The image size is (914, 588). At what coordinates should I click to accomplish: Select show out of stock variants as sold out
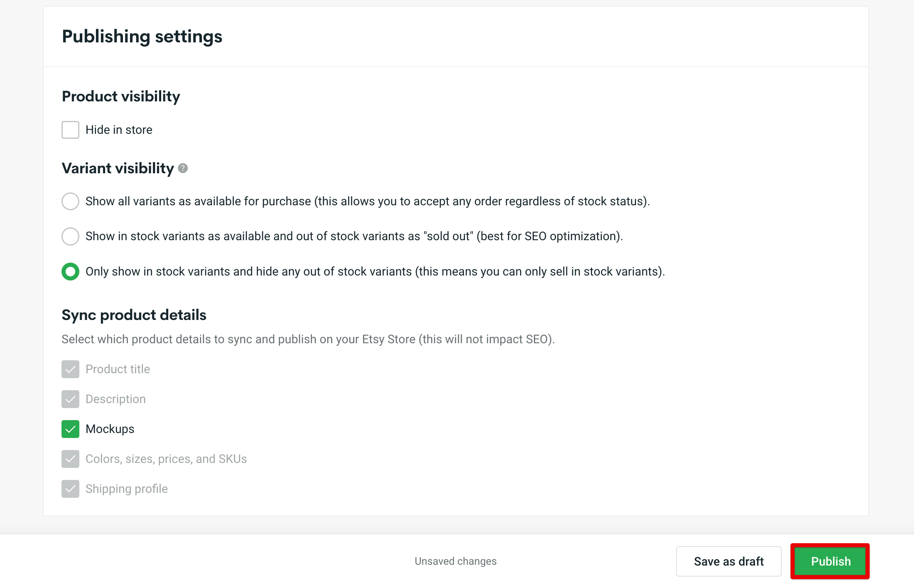point(70,236)
